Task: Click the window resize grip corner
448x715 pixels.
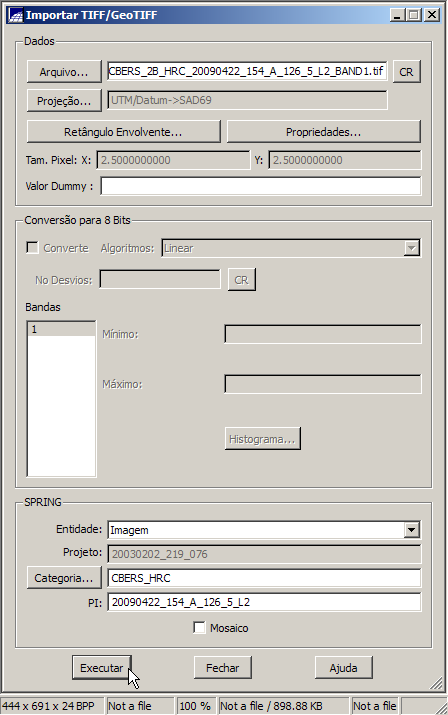Action: tap(437, 682)
